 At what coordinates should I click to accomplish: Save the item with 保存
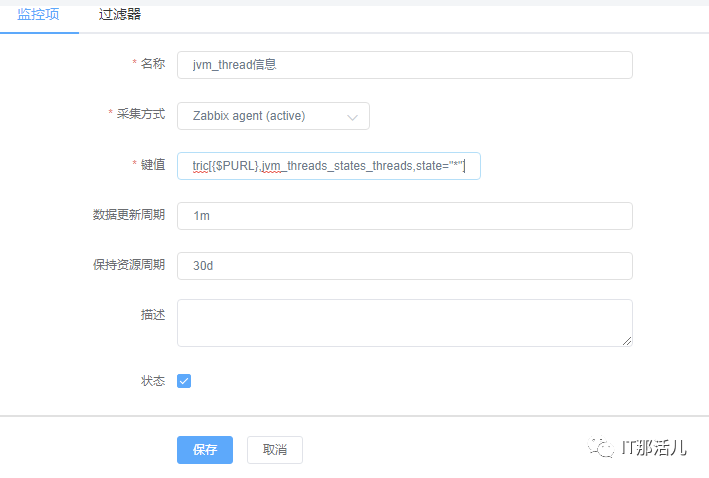[x=205, y=450]
